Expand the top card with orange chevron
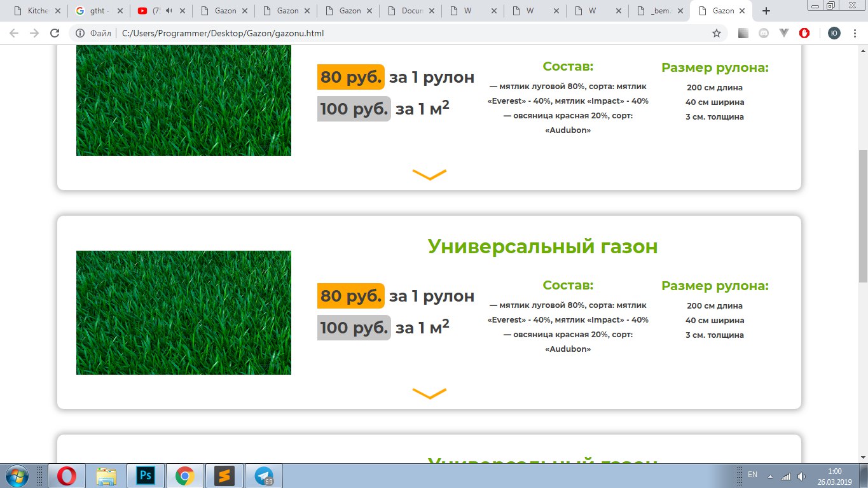Image resolution: width=868 pixels, height=488 pixels. click(x=429, y=175)
